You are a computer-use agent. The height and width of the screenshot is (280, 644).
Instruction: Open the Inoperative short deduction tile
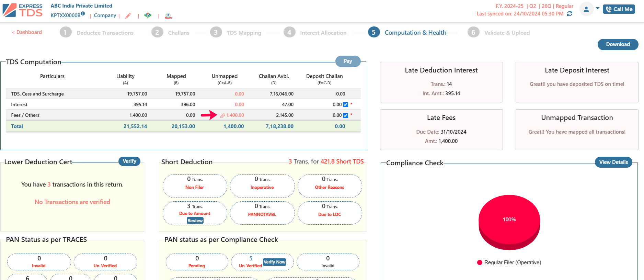click(x=262, y=186)
